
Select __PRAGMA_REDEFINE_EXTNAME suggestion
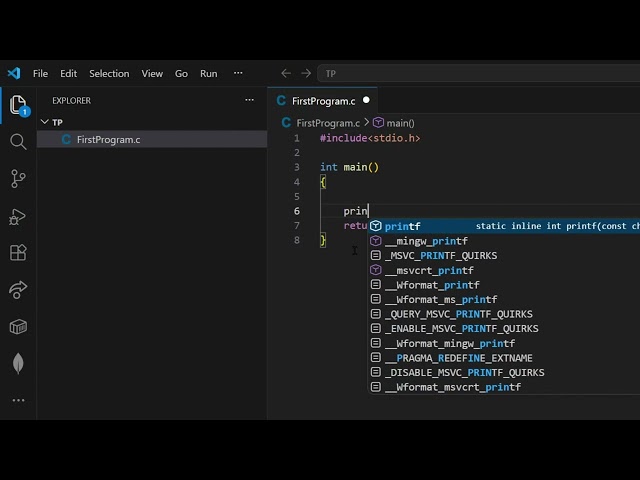504,358
